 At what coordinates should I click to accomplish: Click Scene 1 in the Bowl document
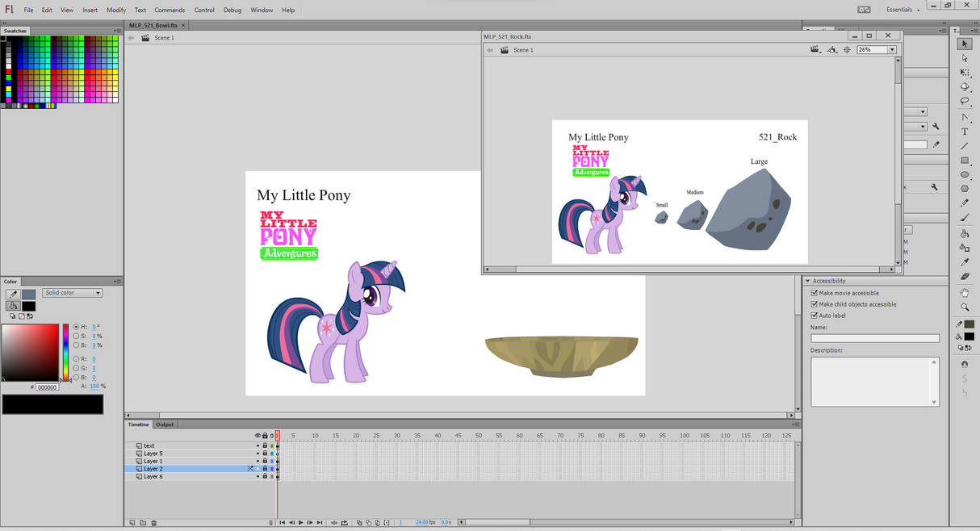click(x=164, y=38)
